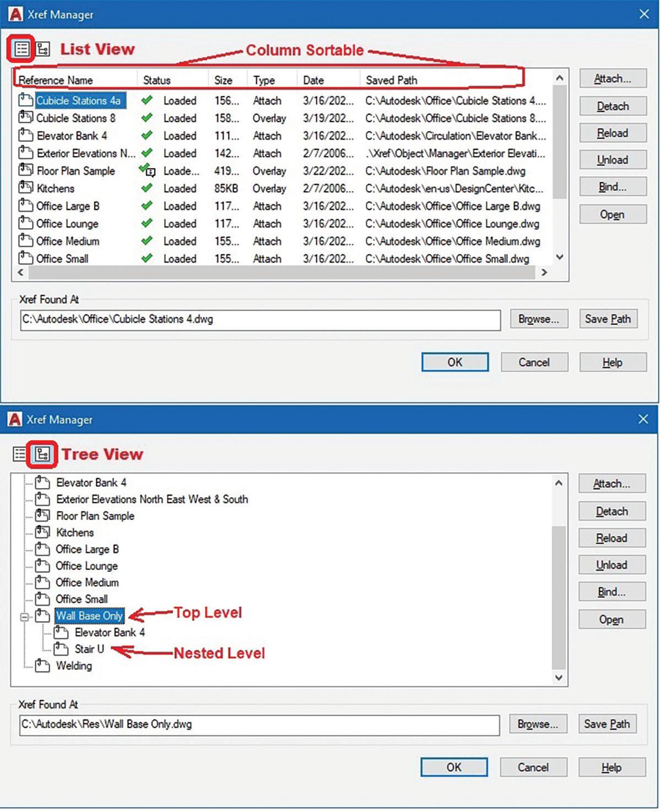Click Browse button next to Cubicle Stations path
Image resolution: width=661 pixels, height=812 pixels.
539,319
